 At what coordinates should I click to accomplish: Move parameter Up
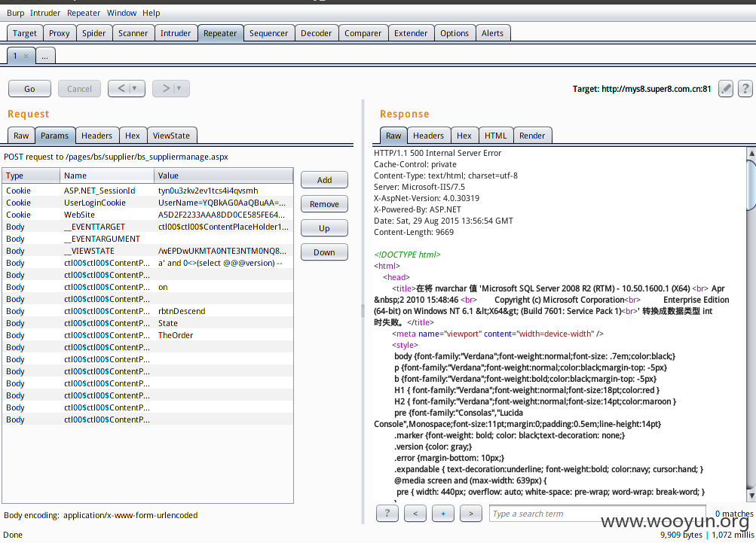click(324, 228)
